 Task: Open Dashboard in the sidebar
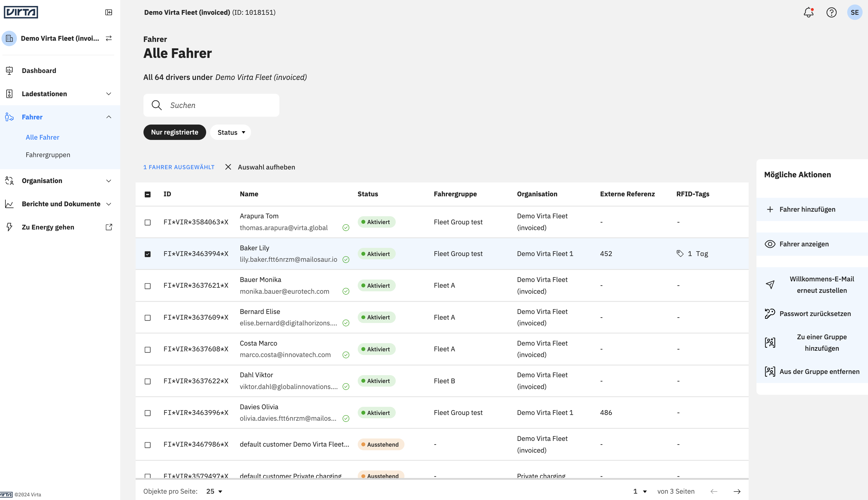click(x=39, y=70)
